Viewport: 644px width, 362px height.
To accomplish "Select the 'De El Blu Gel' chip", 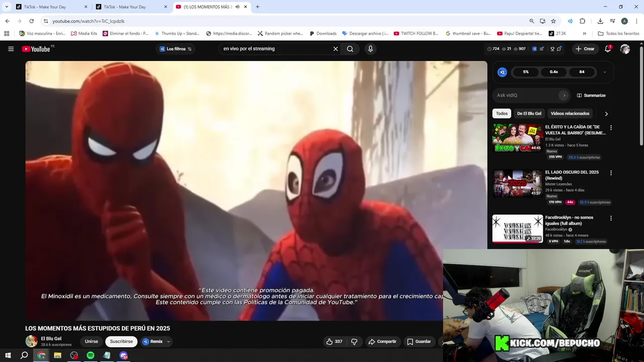I will tap(529, 114).
